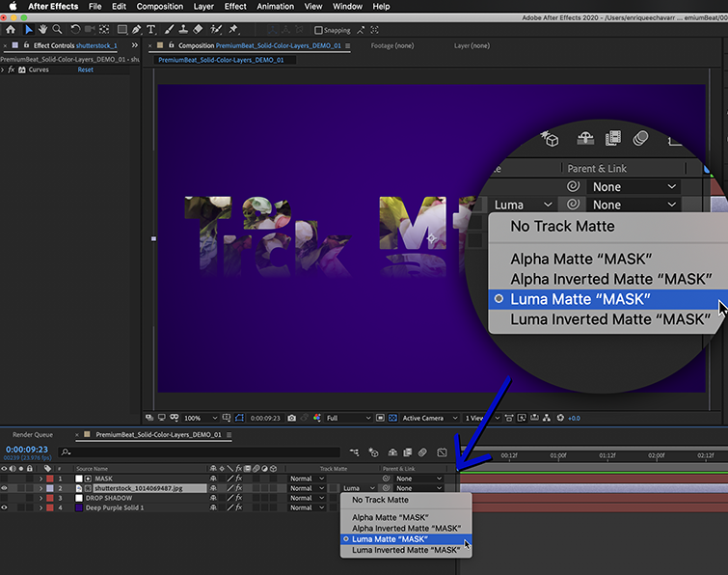Image resolution: width=728 pixels, height=575 pixels.
Task: Select the Type text tool
Action: tap(150, 30)
